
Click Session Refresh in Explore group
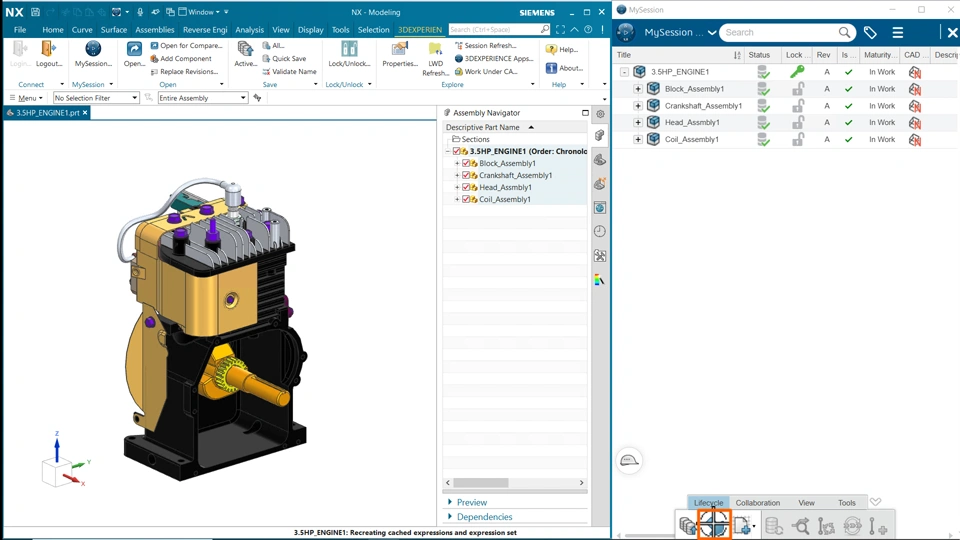pos(486,46)
